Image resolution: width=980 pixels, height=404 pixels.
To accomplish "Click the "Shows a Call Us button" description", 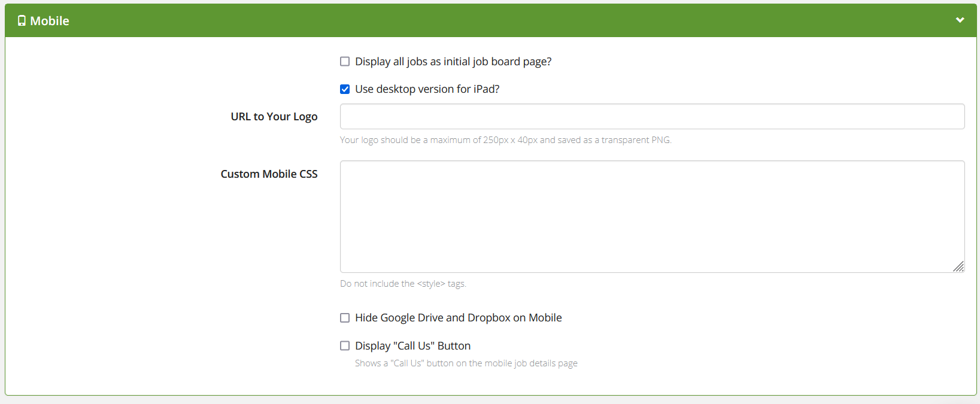I will (x=466, y=363).
